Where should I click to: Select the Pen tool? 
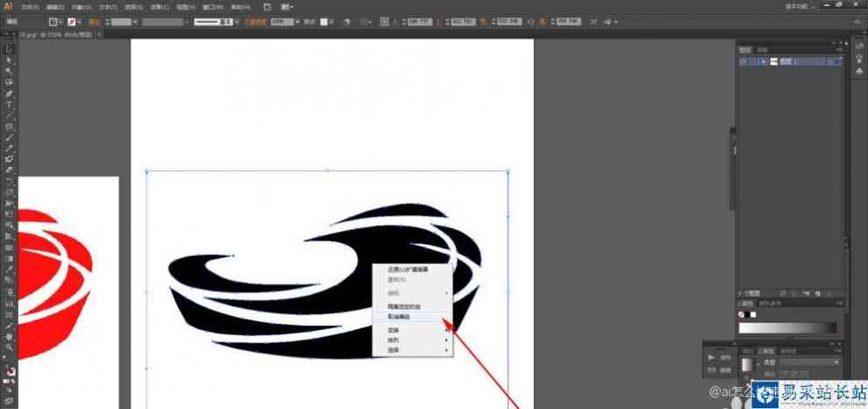pos(9,93)
